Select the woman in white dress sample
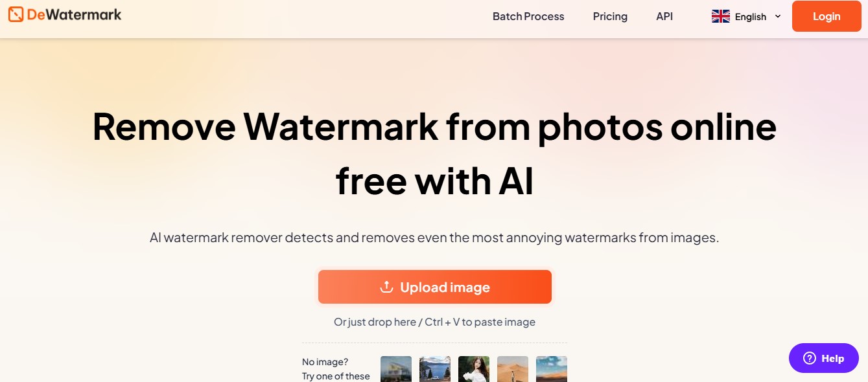The image size is (868, 382). tap(474, 369)
